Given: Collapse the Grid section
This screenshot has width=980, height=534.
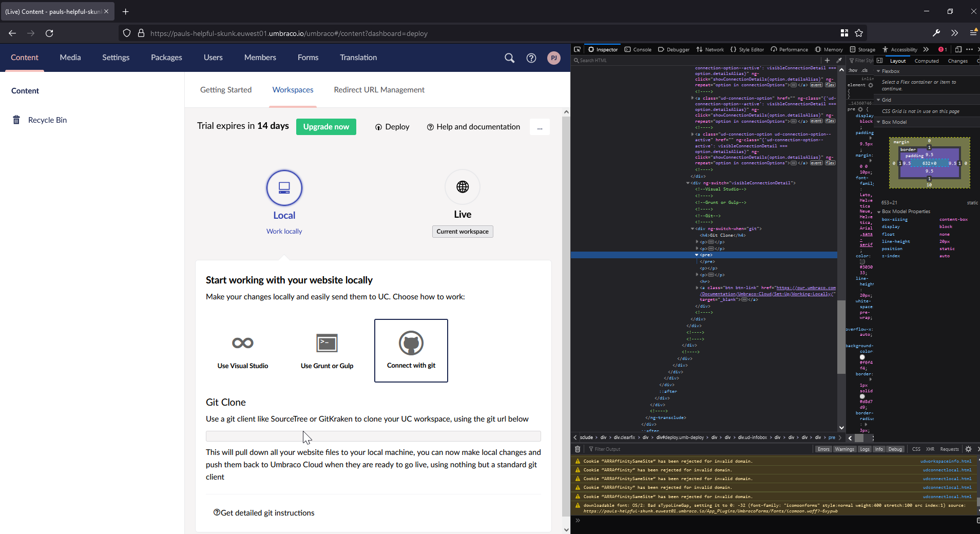Looking at the screenshot, I should tap(878, 100).
